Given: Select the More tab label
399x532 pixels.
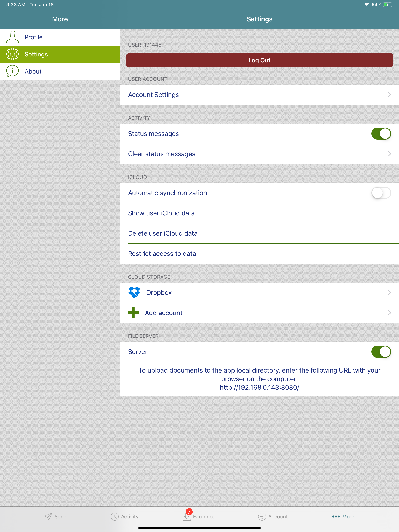Looking at the screenshot, I should click(348, 517).
